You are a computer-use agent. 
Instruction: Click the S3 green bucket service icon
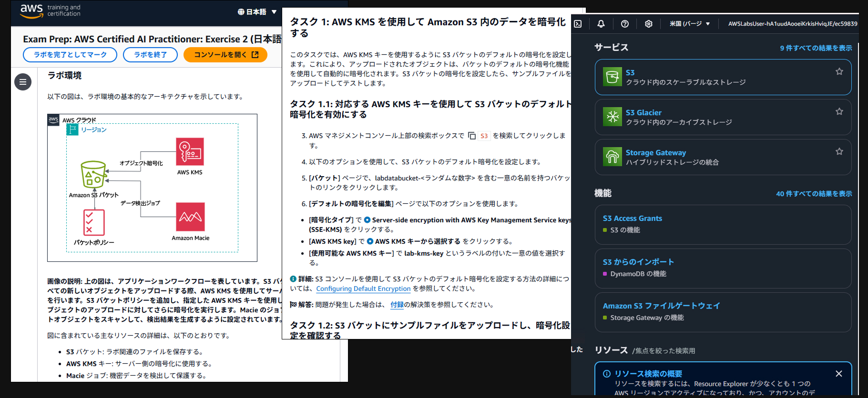[x=613, y=77]
